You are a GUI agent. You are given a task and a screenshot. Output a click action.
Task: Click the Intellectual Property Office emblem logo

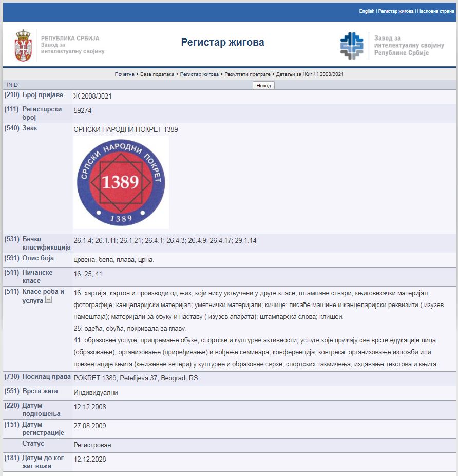352,45
